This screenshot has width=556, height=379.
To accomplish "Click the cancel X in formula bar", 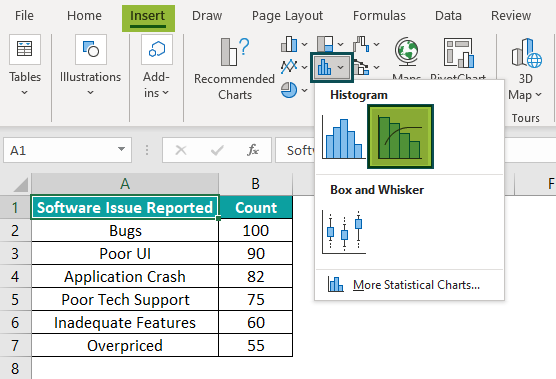I will click(181, 150).
